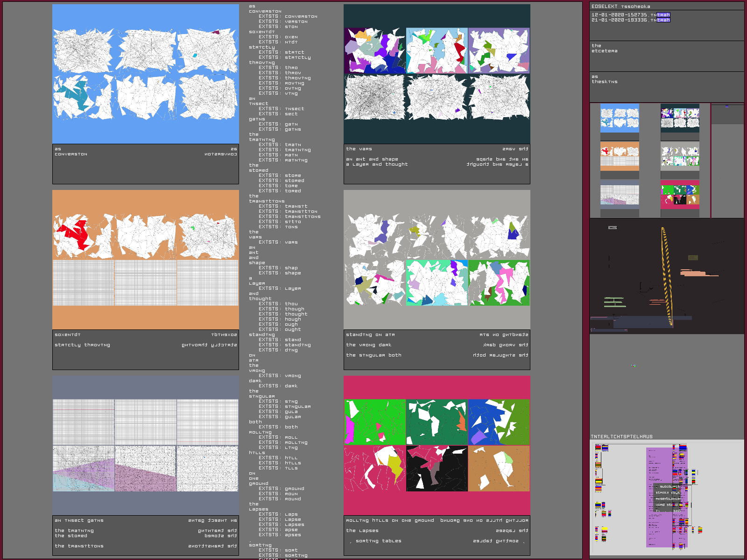Click the 'rolling hills on one ground' caption

click(x=390, y=520)
